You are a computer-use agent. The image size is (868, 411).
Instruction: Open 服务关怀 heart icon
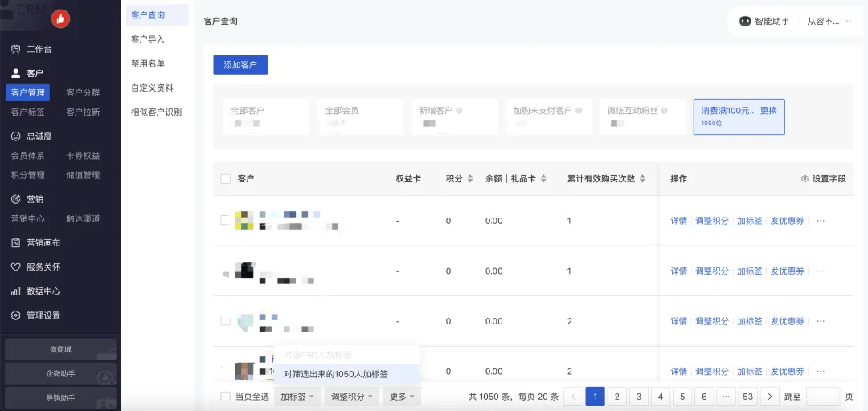click(15, 267)
